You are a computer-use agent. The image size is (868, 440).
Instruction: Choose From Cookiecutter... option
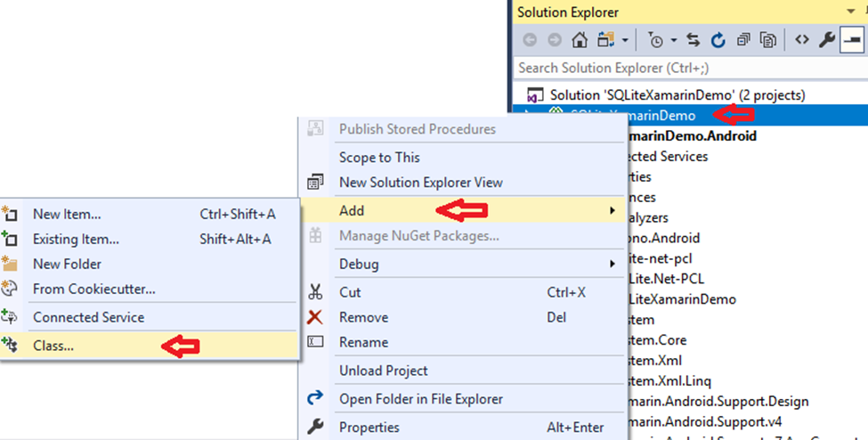click(150, 289)
